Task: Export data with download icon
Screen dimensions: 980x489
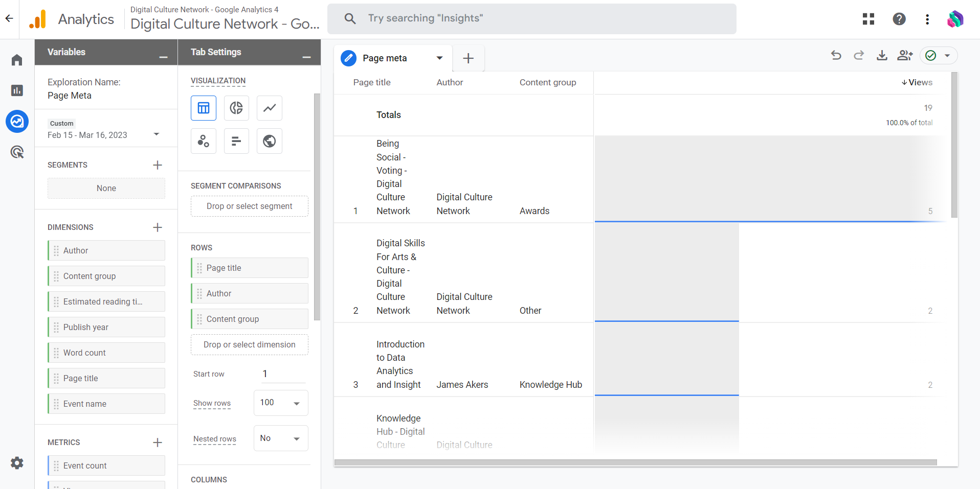Action: click(x=882, y=55)
